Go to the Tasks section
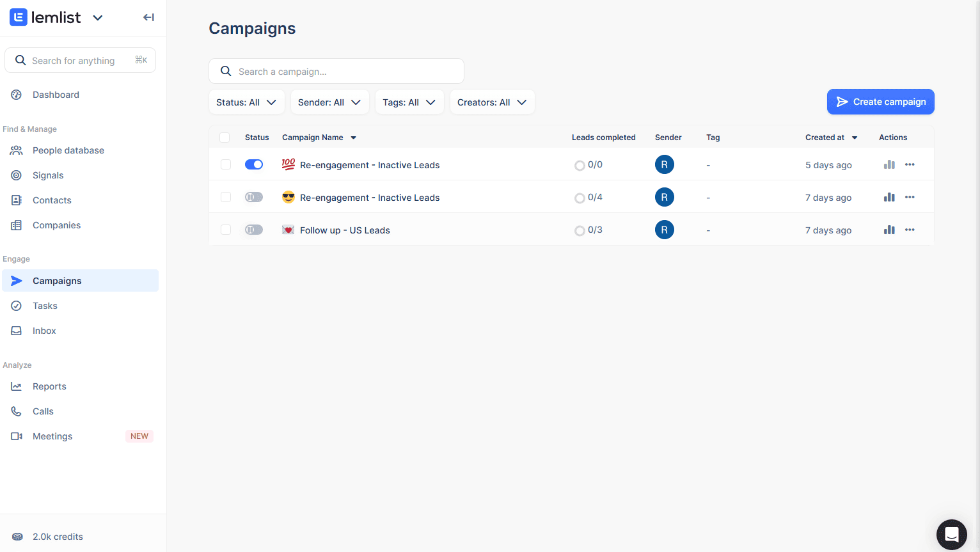 tap(44, 306)
